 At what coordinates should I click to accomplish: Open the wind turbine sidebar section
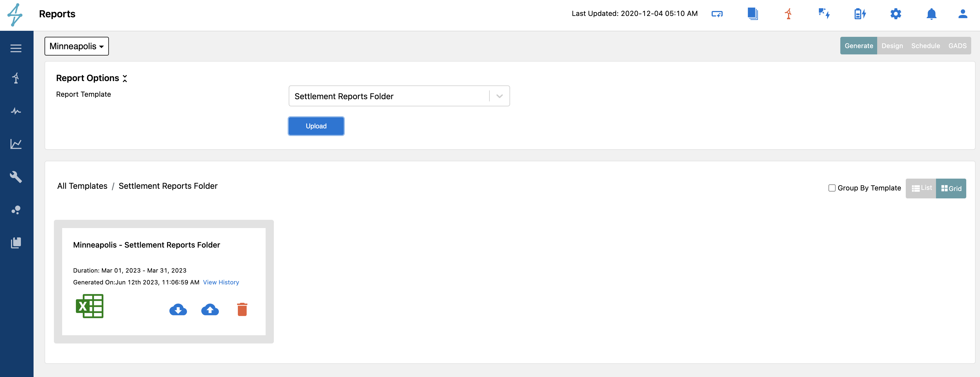pyautogui.click(x=16, y=78)
